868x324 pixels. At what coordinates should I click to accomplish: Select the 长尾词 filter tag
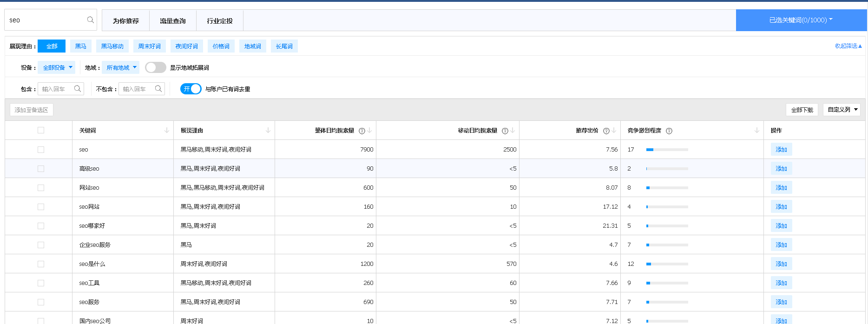[284, 46]
